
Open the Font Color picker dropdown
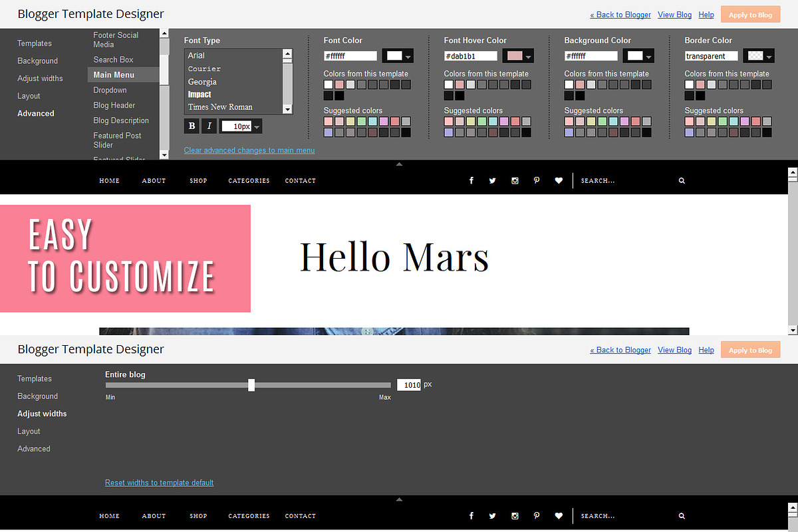tap(398, 56)
